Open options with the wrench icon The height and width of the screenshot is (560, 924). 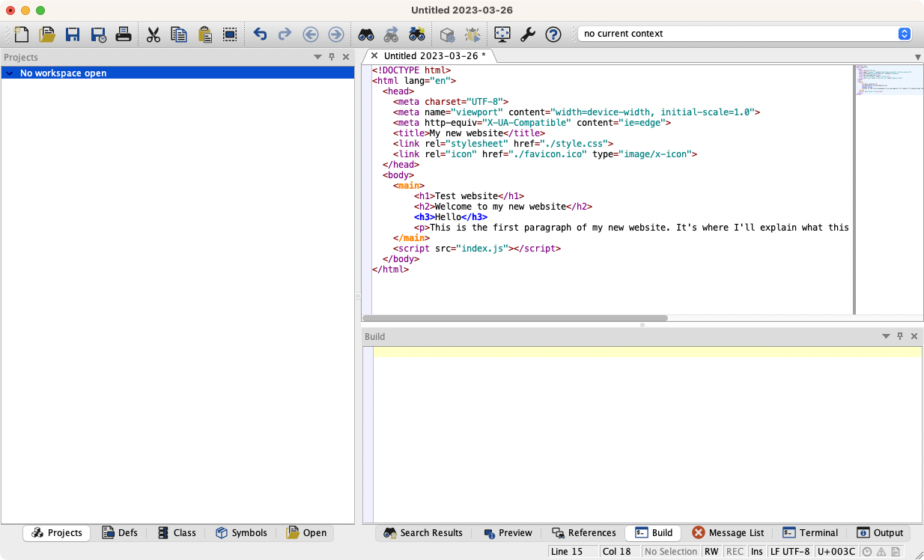(528, 34)
